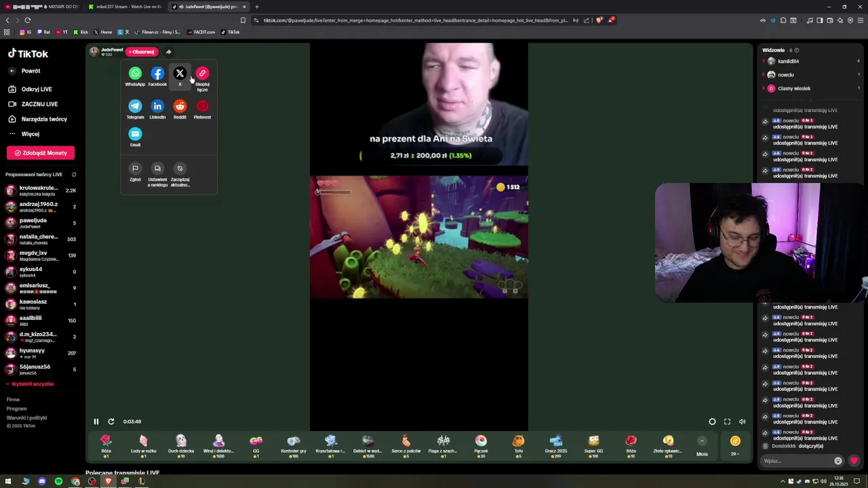Mute the stream volume

click(742, 422)
